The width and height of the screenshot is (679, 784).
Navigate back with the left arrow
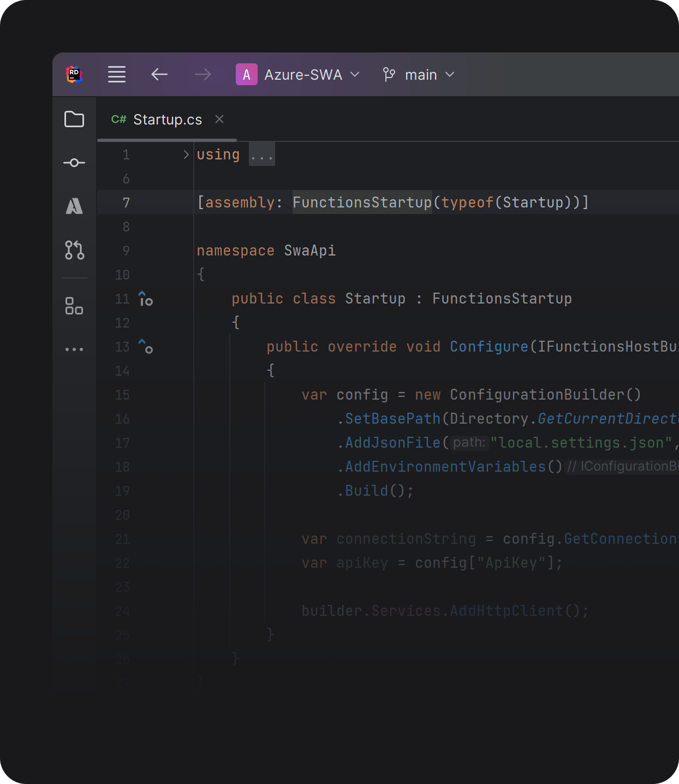[x=159, y=74]
